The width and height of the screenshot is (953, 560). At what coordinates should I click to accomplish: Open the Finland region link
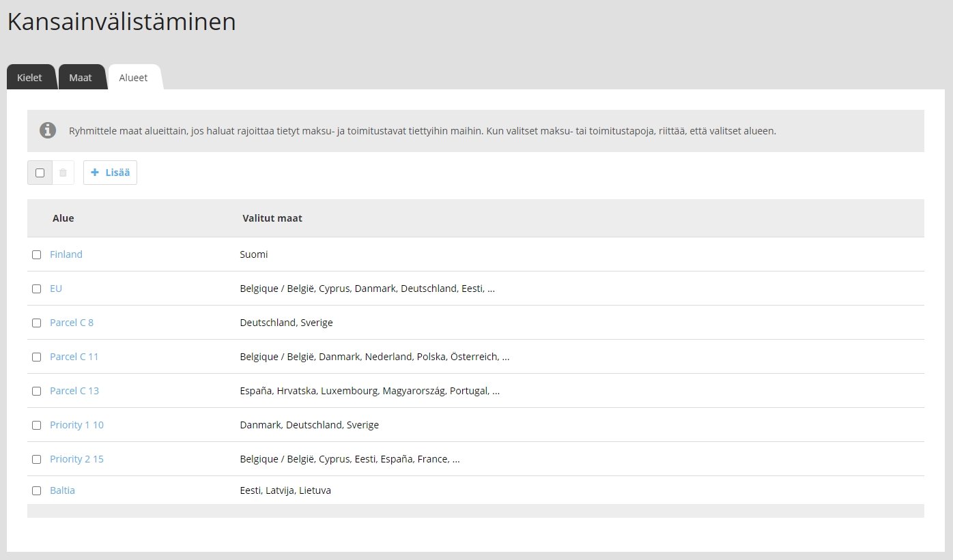point(66,254)
